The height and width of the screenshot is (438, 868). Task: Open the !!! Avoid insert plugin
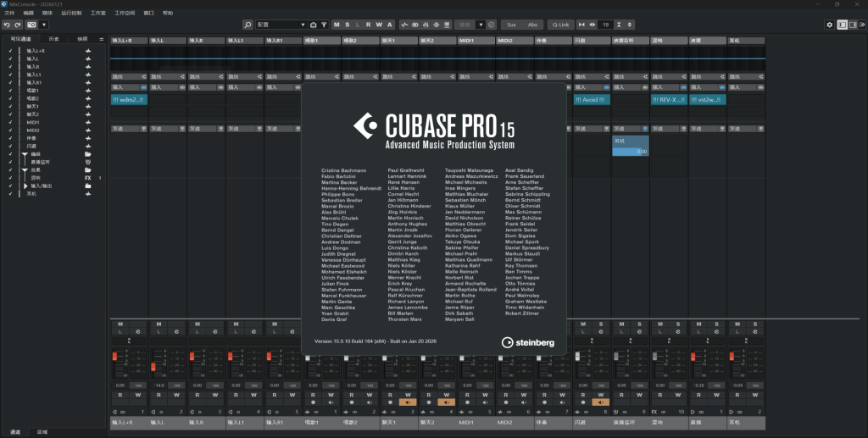tap(592, 100)
